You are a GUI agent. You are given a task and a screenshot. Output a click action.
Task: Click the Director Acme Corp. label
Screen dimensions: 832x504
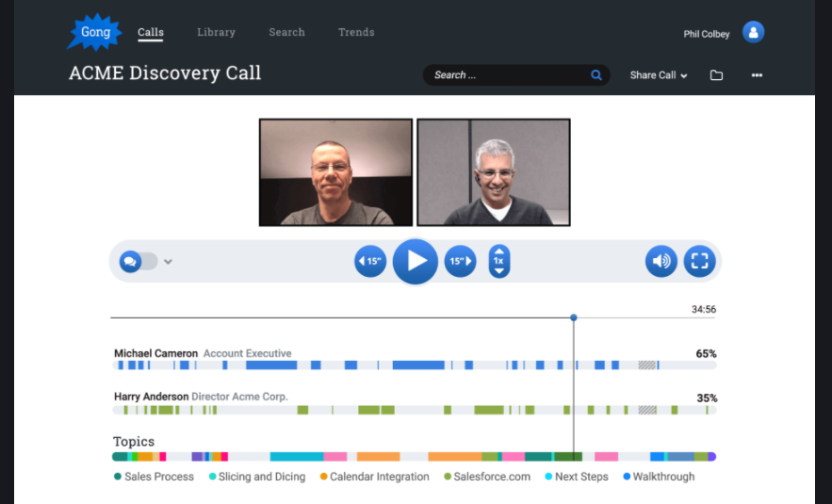click(239, 397)
